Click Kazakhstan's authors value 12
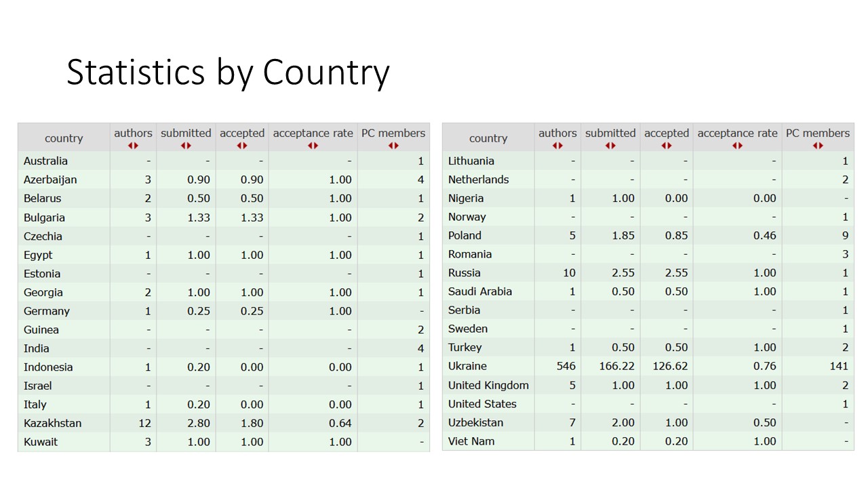 [x=144, y=423]
